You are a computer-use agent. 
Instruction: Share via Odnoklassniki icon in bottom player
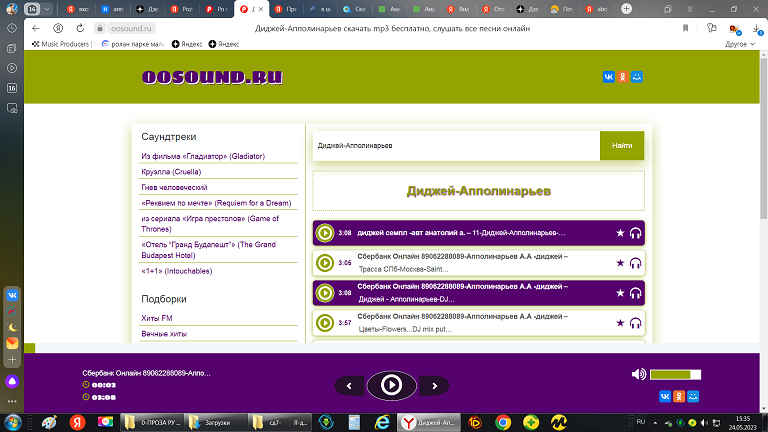[x=679, y=396]
